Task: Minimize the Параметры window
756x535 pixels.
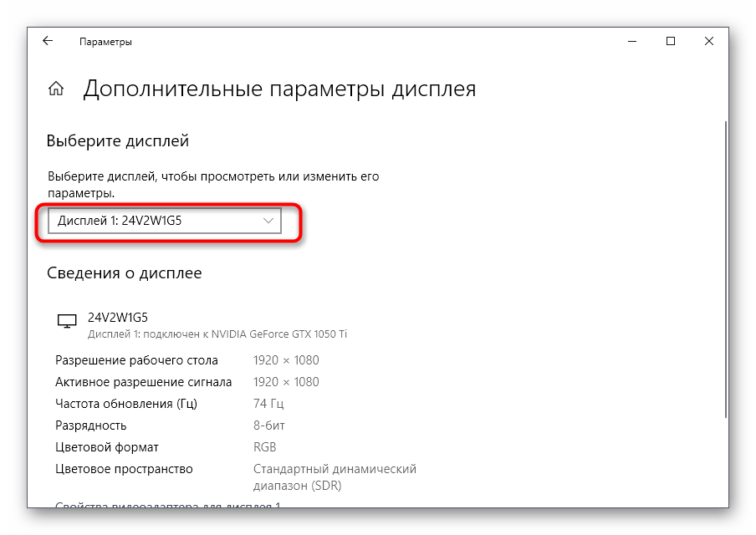Action: coord(631,41)
